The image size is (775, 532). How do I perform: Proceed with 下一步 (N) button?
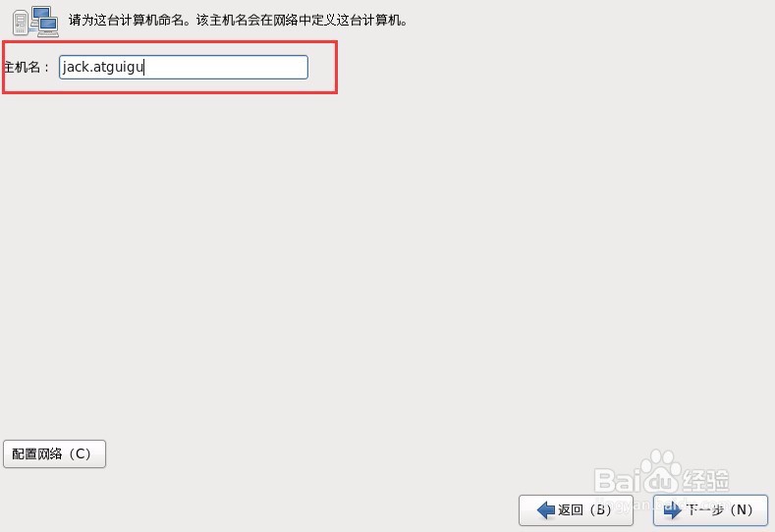[x=710, y=509]
